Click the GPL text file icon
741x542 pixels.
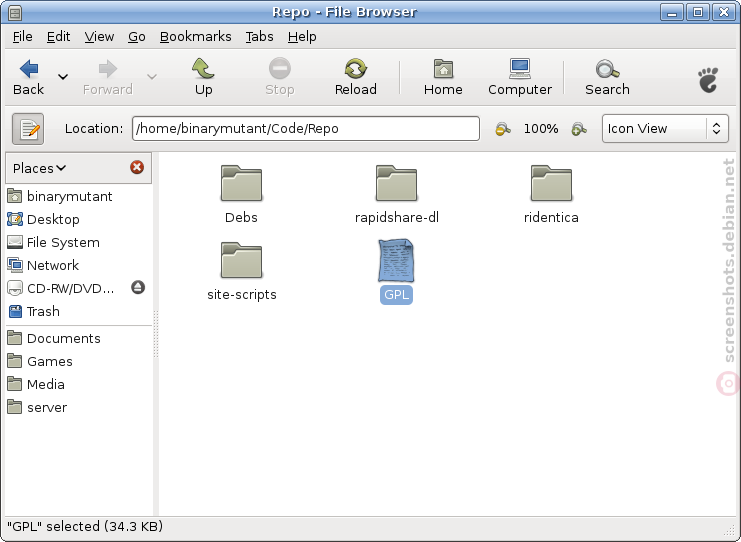[x=396, y=261]
